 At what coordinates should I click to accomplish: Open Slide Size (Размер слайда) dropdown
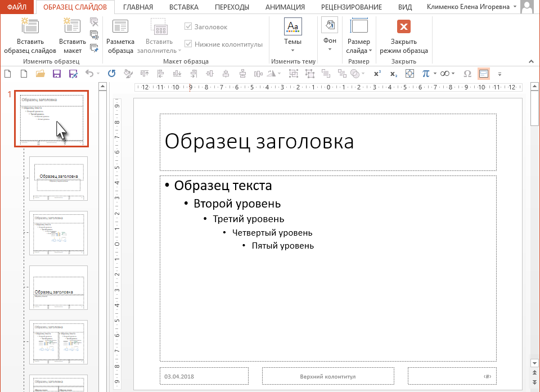(359, 36)
